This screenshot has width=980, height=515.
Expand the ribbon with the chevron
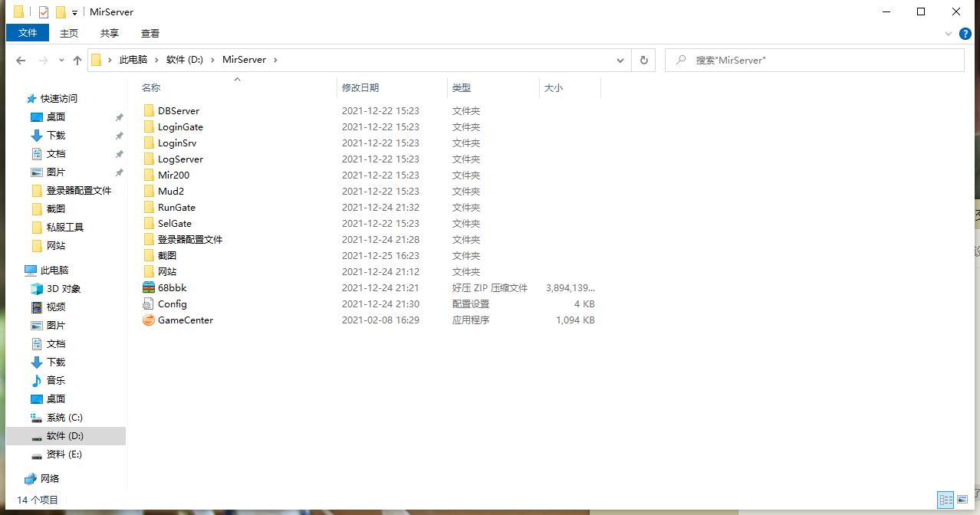(x=949, y=34)
